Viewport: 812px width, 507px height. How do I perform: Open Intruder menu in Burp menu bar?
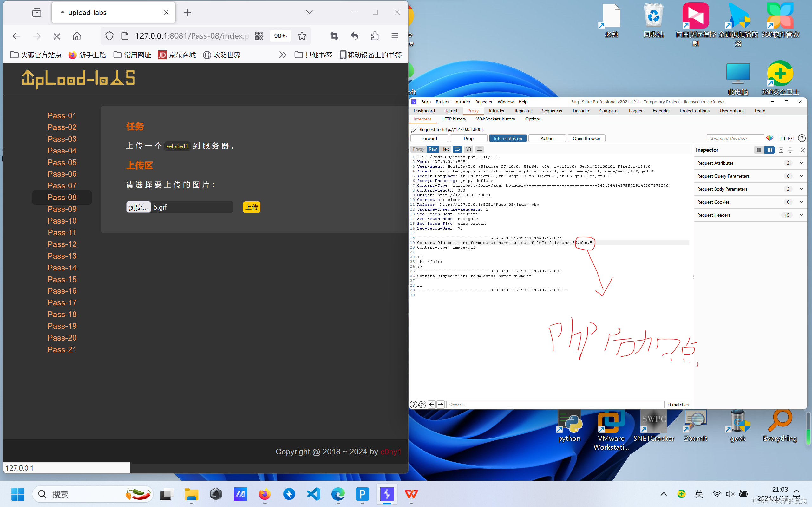point(462,102)
